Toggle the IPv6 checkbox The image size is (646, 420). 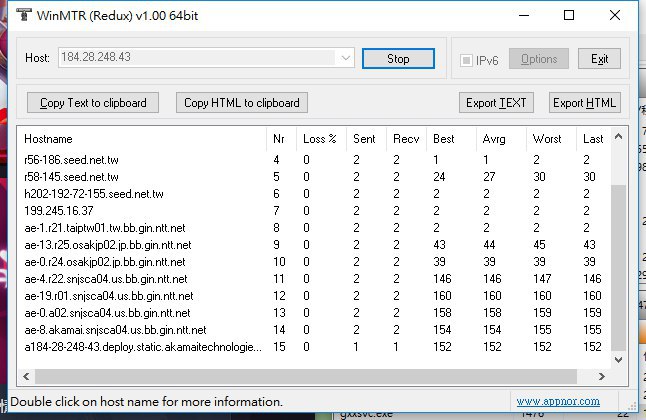[467, 59]
